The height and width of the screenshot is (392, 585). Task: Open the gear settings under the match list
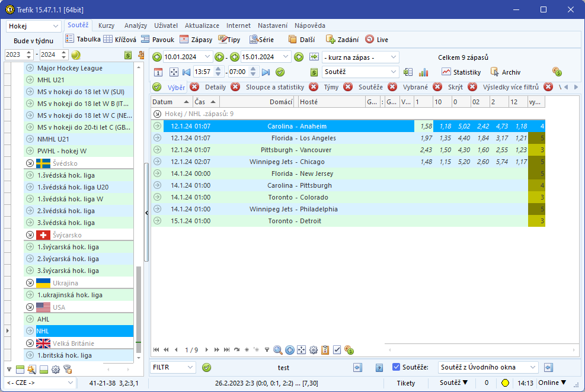pos(314,350)
